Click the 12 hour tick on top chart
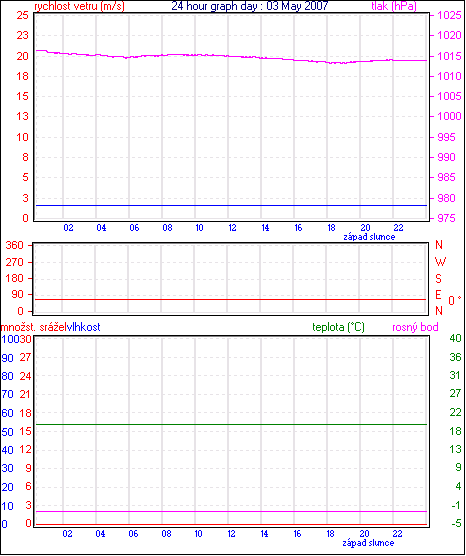This screenshot has width=466, height=556. [232, 228]
